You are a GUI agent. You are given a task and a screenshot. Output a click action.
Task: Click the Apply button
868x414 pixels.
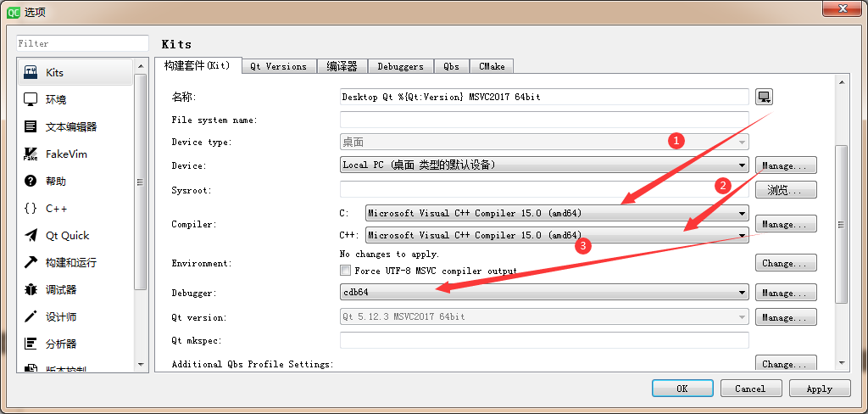(x=819, y=389)
